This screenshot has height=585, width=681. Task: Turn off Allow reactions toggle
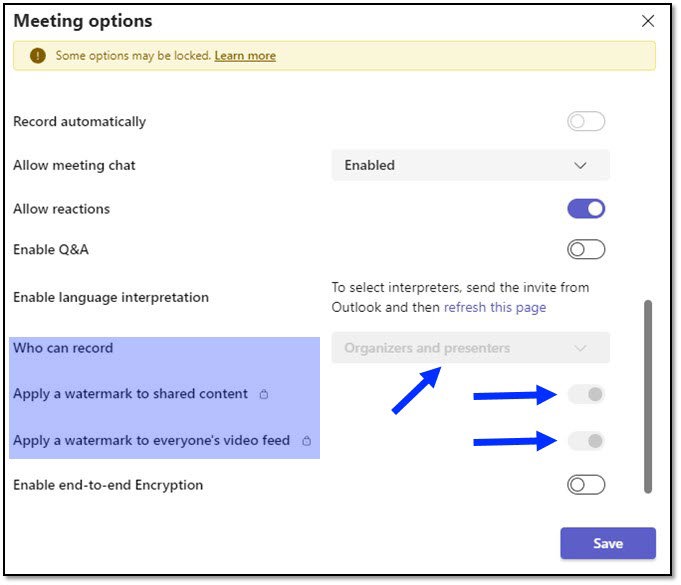coord(586,209)
